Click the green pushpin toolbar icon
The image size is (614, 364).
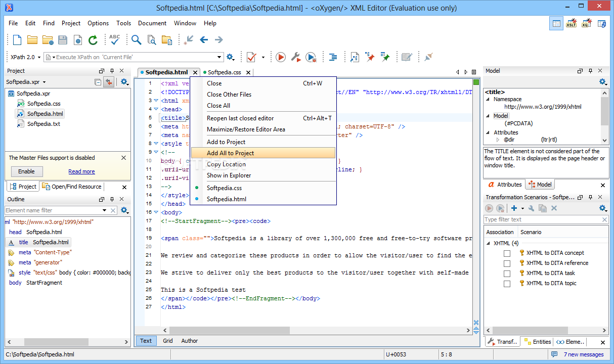(385, 57)
